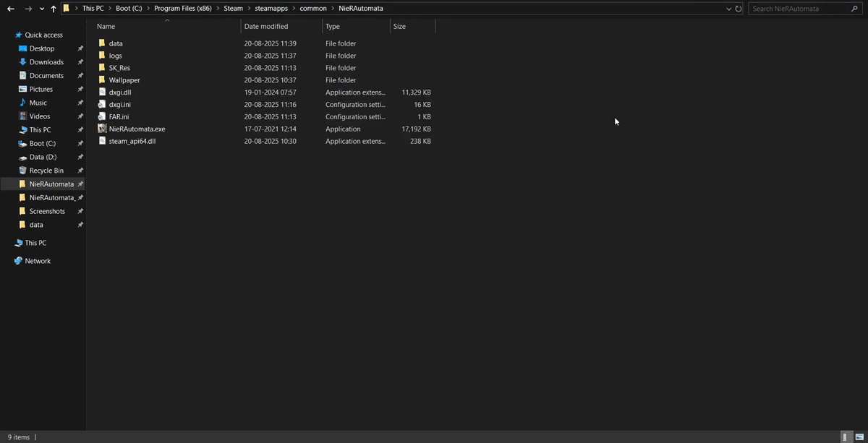Open the address bar history dropdown
Screen dimensions: 868x443
(728, 9)
